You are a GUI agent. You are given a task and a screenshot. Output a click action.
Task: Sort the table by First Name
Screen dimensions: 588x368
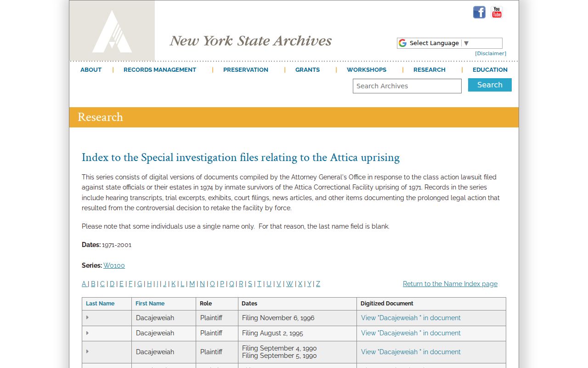[150, 304]
